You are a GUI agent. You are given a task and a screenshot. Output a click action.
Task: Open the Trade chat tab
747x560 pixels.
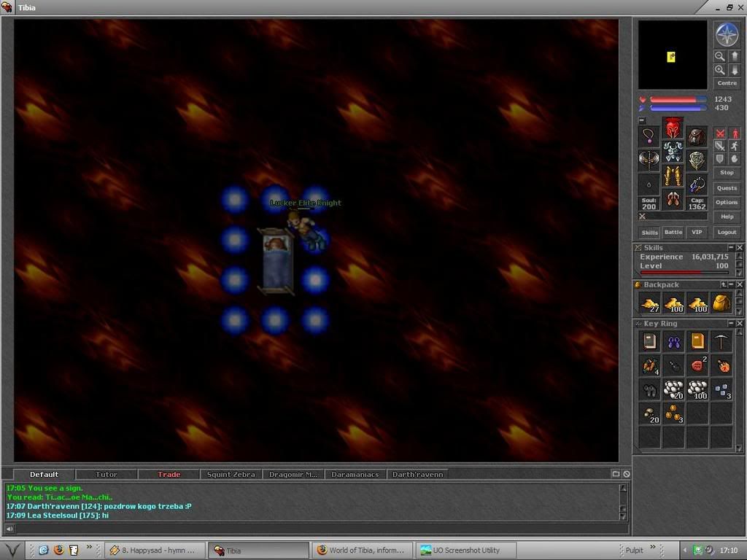pos(169,474)
